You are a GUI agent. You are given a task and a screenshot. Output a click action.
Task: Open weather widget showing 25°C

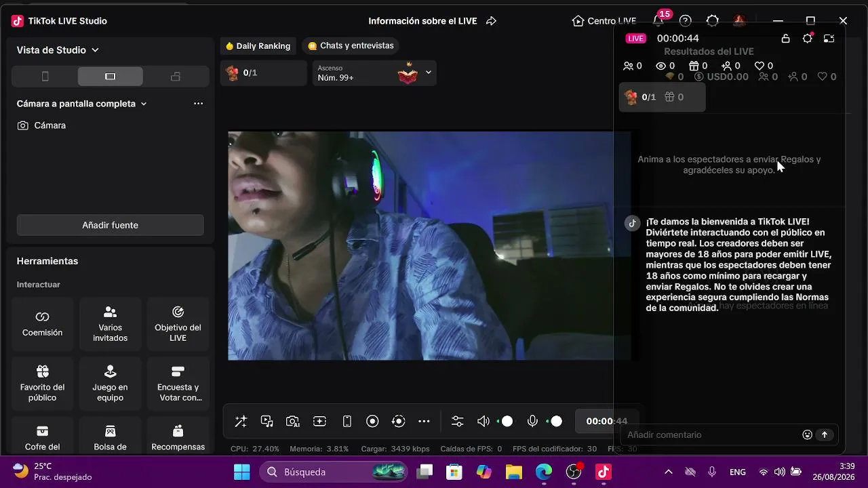(52, 472)
